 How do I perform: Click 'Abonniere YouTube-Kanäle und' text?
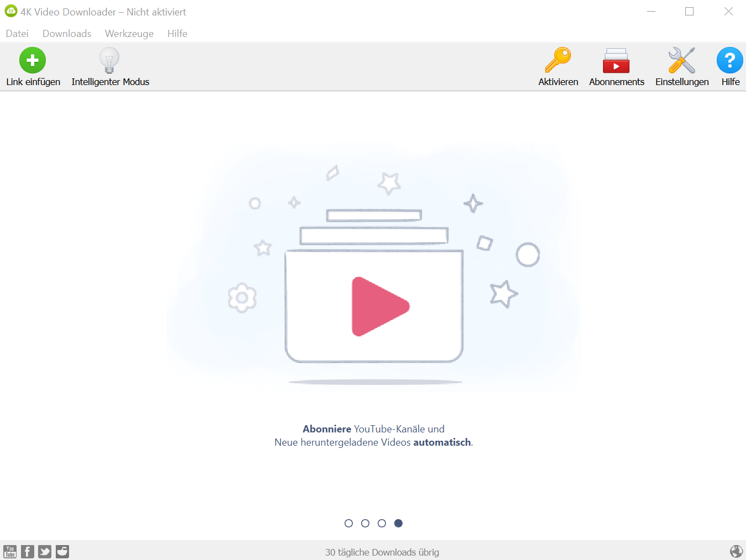(373, 429)
